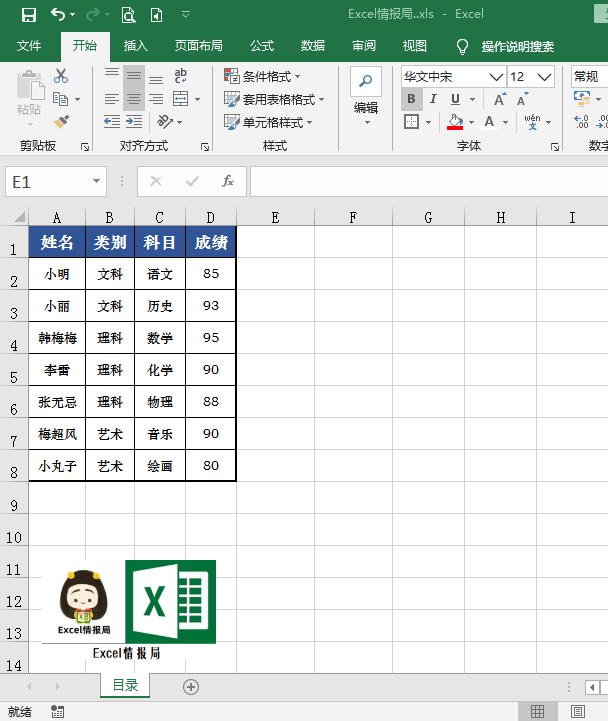Apply red fill color bucket
Viewport: 608px width, 721px height.
click(455, 122)
